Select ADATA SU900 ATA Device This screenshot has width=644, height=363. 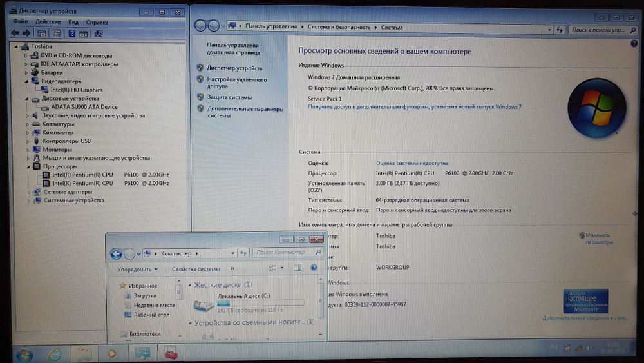tap(84, 107)
